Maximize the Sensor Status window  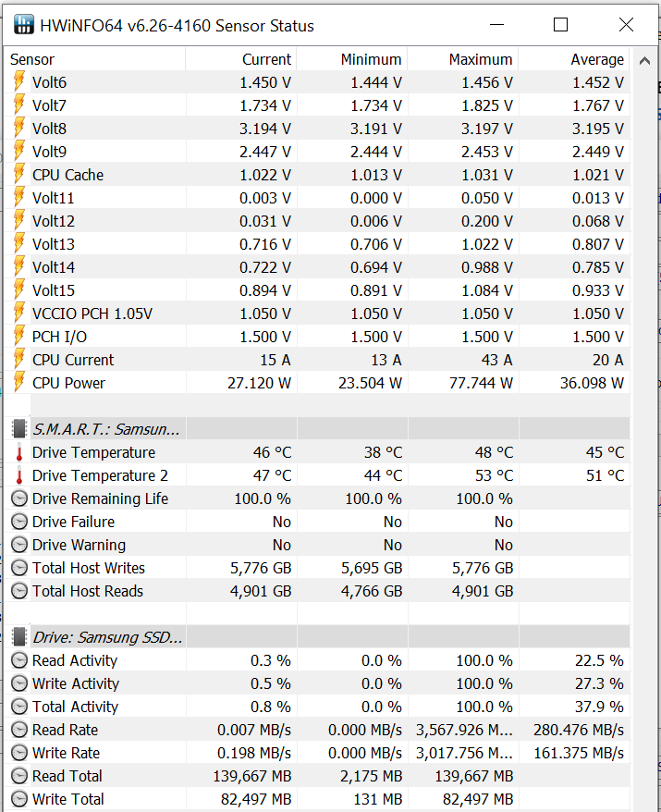[560, 25]
